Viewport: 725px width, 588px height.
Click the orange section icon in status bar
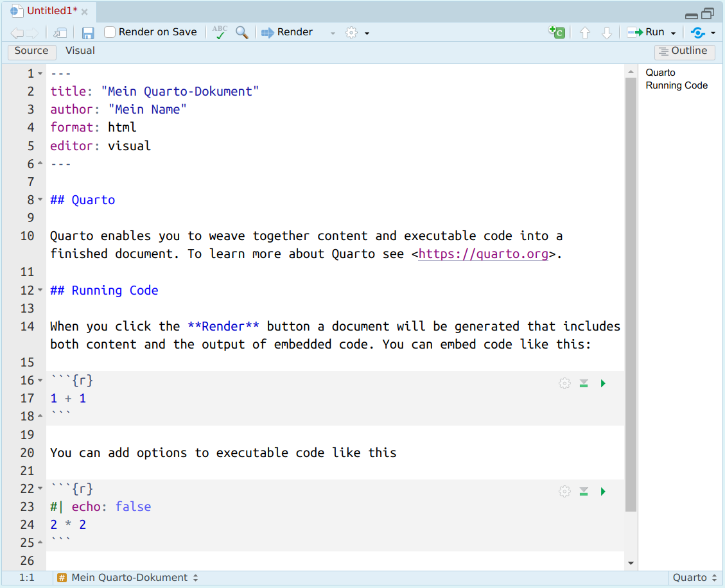[x=62, y=578]
